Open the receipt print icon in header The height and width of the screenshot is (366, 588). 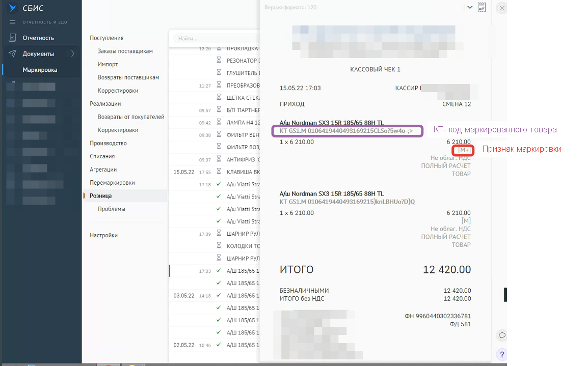tap(482, 7)
